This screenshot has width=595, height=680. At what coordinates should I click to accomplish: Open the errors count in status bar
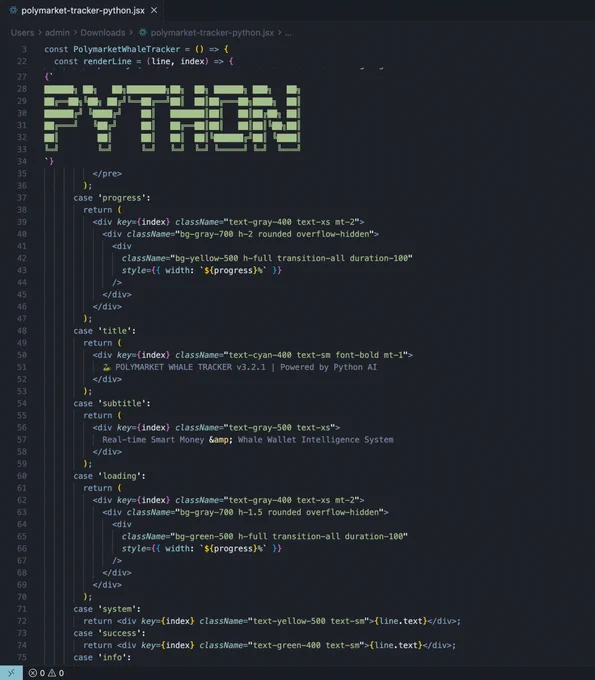point(37,673)
